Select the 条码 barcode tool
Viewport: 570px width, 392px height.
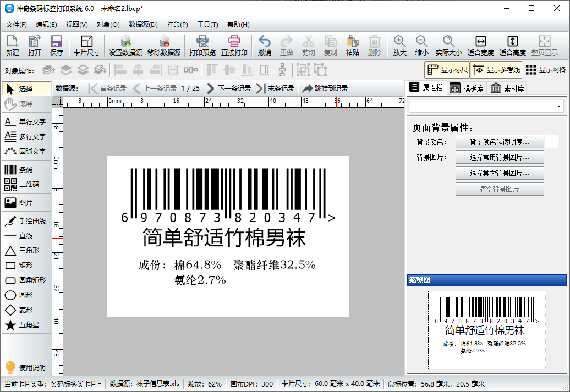26,170
